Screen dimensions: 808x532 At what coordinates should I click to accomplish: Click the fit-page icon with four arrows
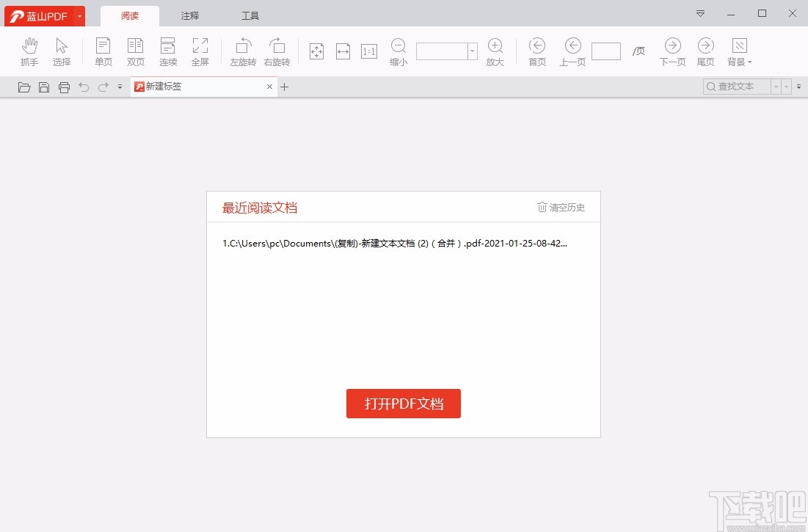click(316, 51)
